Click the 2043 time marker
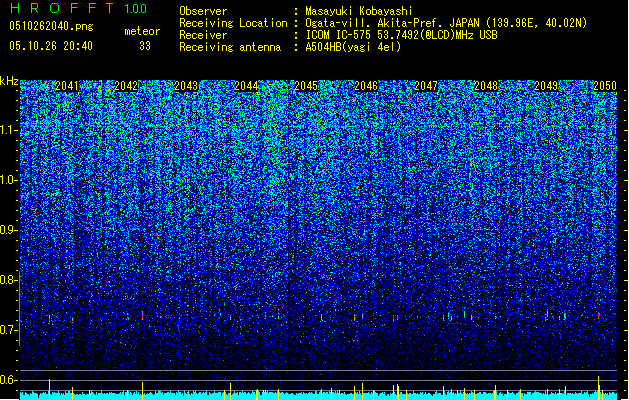The height and width of the screenshot is (400, 629). coord(187,86)
